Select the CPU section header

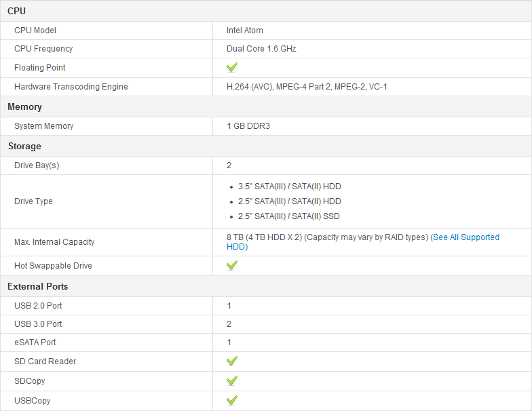point(17,11)
